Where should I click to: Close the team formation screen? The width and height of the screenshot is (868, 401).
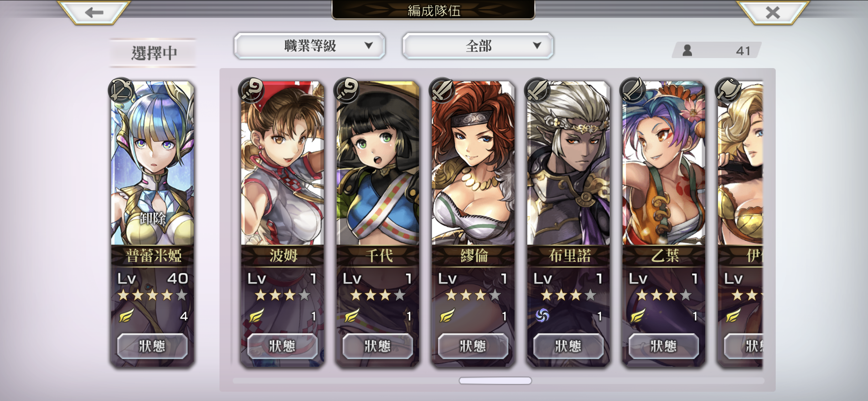coord(773,13)
